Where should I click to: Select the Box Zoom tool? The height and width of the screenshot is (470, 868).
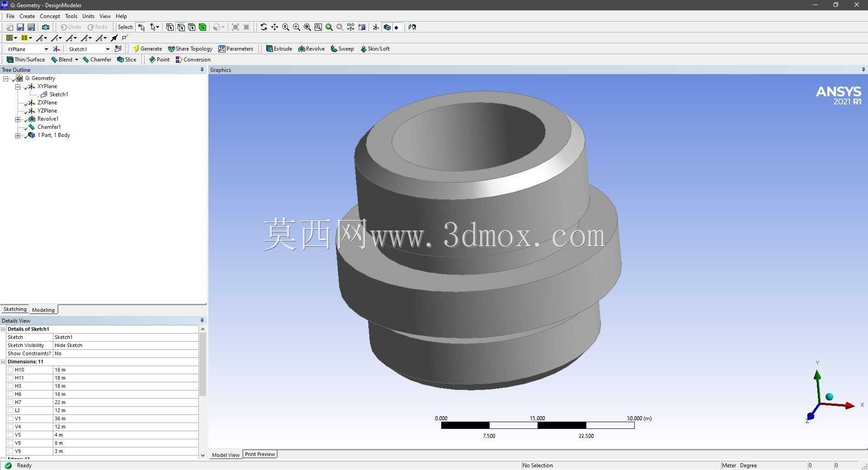coord(297,27)
